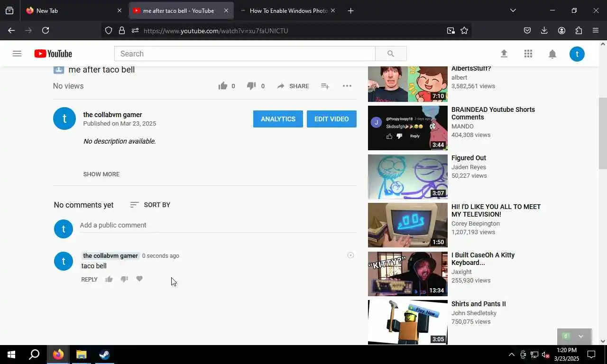Go back with the browser back arrow
This screenshot has height=364, width=607.
11,30
